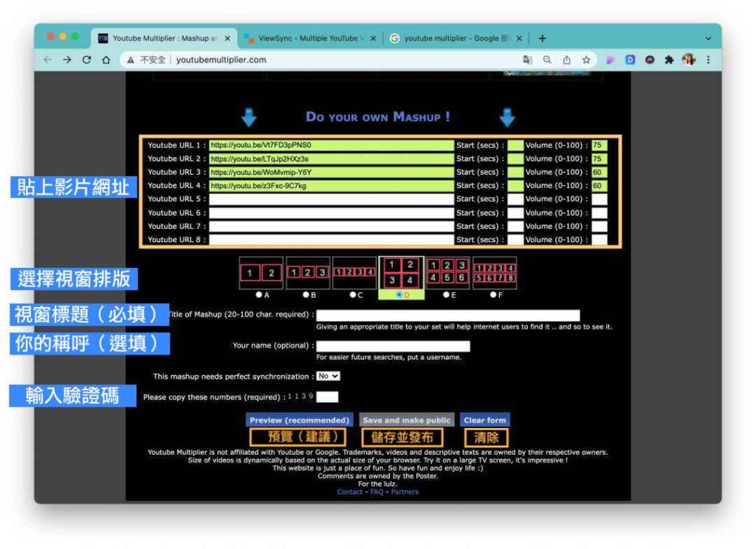Click the share page icon

[x=567, y=60]
